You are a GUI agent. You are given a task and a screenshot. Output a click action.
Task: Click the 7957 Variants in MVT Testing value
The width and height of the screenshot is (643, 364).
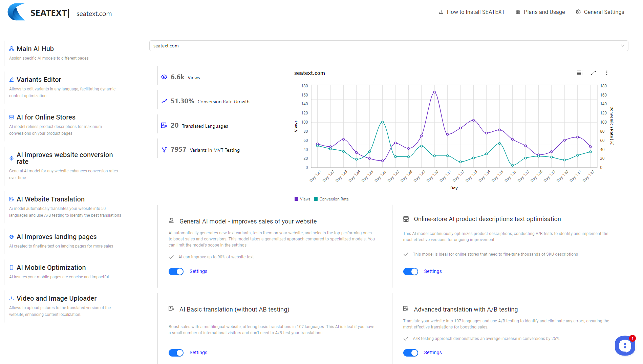[x=178, y=150]
